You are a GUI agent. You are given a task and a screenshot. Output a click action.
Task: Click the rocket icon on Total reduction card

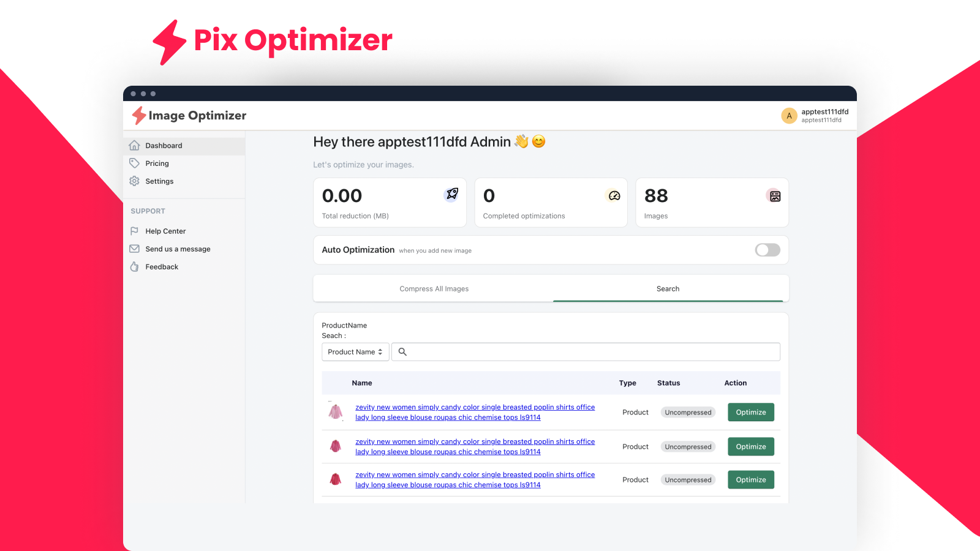click(451, 194)
